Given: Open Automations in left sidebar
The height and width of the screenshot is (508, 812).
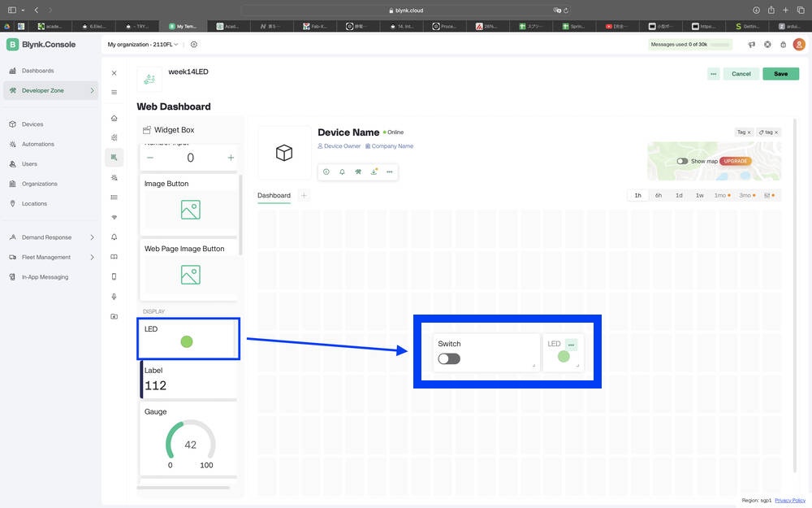Looking at the screenshot, I should click(x=38, y=144).
